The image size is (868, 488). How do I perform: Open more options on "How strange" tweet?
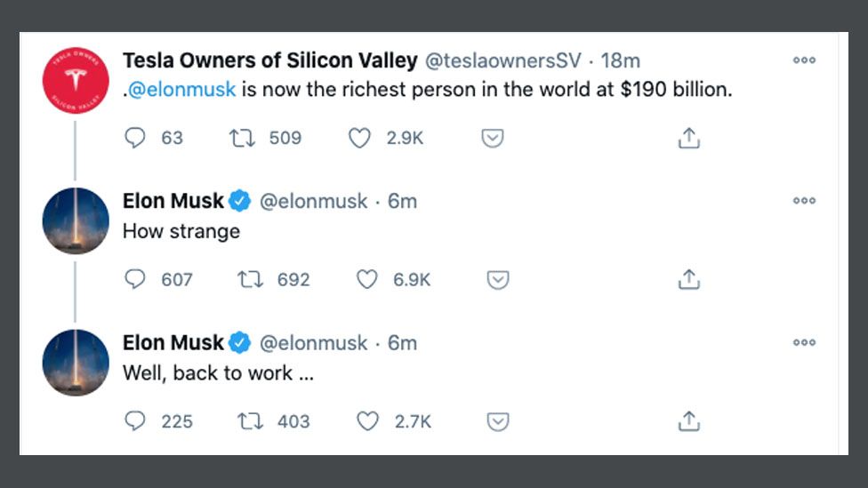point(804,201)
